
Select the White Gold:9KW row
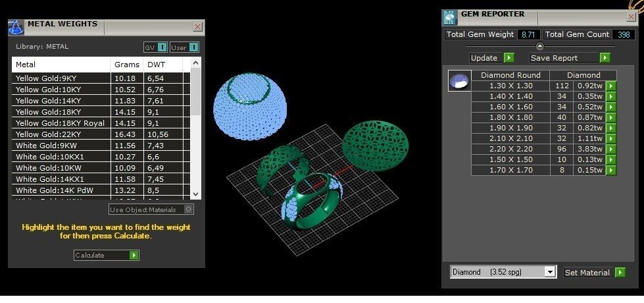[x=101, y=146]
